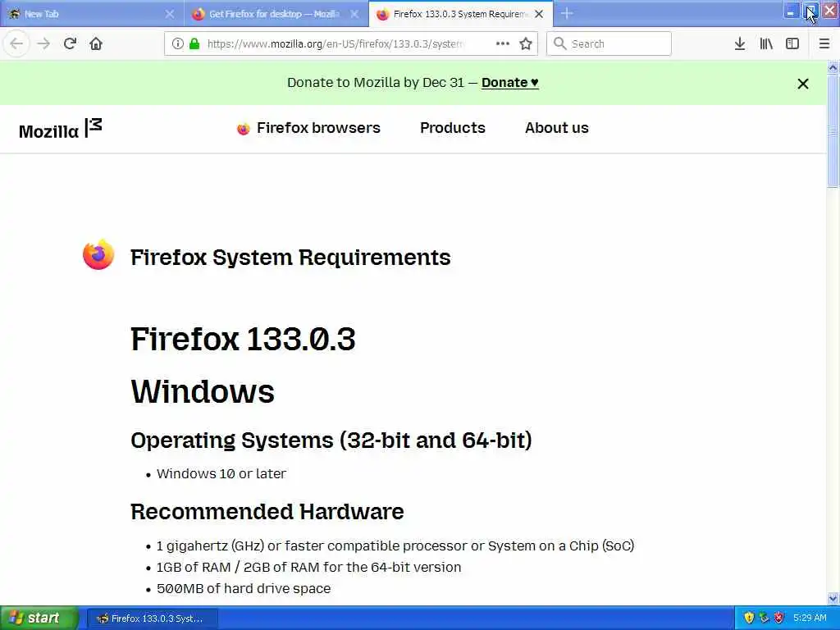Click the Recommended Hardware heading
The height and width of the screenshot is (630, 840).
coord(267,512)
